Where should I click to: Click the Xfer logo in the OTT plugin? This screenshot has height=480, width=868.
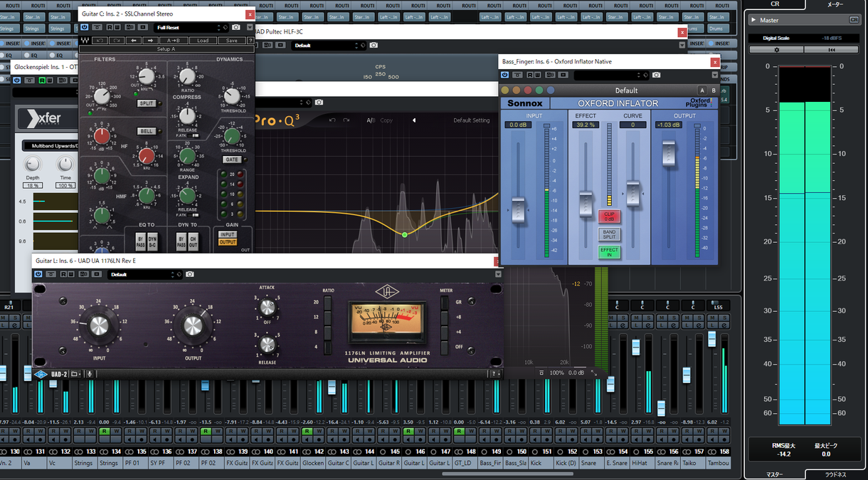44,118
